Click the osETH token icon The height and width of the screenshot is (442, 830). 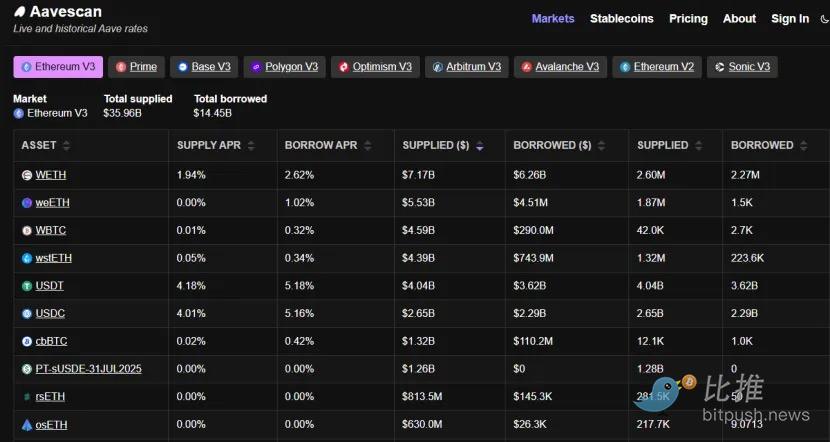point(27,425)
